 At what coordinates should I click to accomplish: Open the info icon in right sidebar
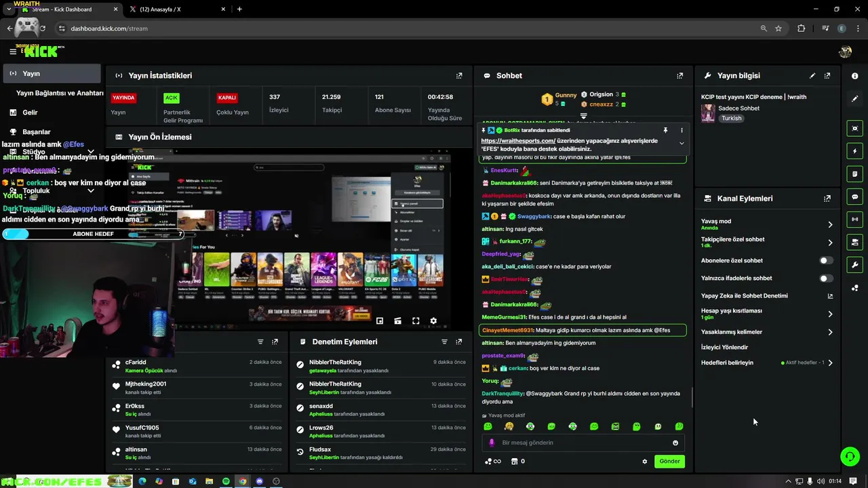(855, 76)
